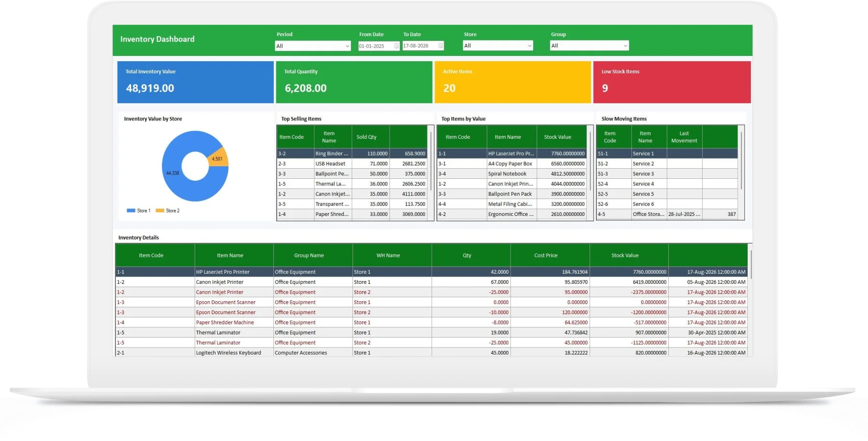
Task: Select the USB Headset row
Action: point(352,164)
